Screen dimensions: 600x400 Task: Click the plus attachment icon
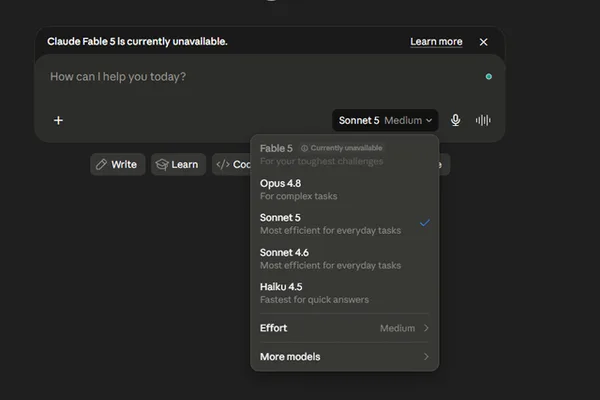pyautogui.click(x=58, y=121)
